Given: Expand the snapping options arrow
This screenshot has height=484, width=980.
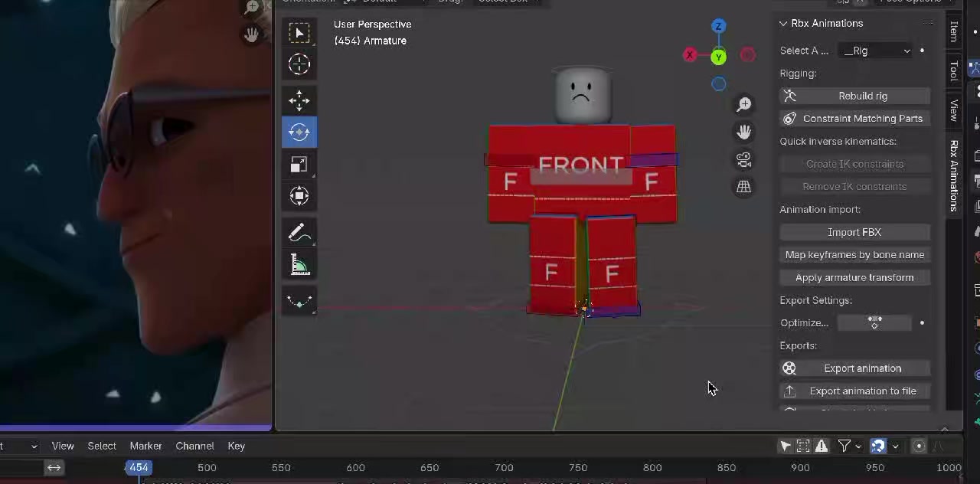Looking at the screenshot, I should (895, 446).
